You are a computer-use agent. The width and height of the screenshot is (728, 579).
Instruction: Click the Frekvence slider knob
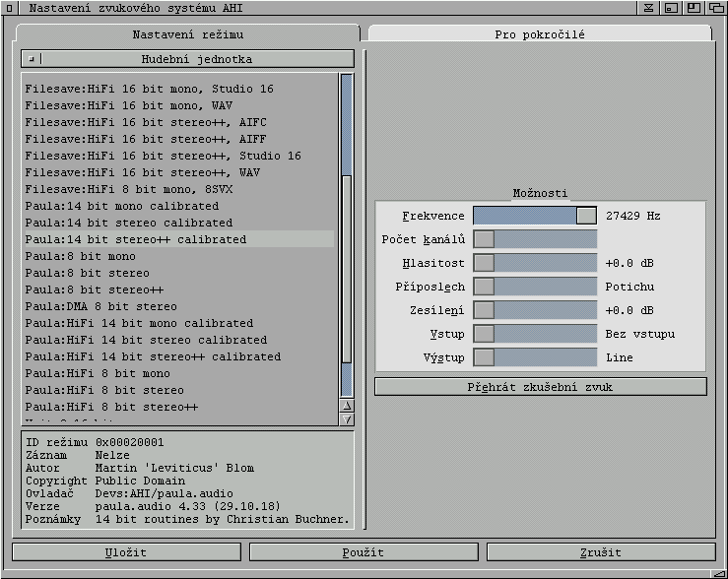(586, 216)
